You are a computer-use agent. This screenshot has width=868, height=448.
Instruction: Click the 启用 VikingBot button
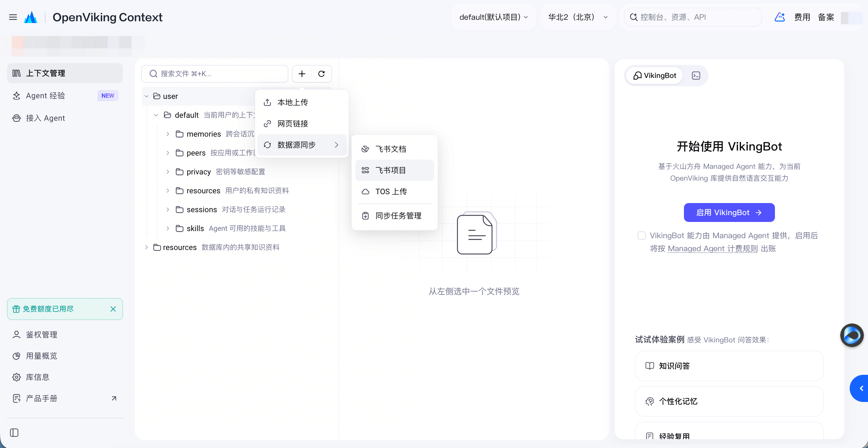[x=729, y=212]
